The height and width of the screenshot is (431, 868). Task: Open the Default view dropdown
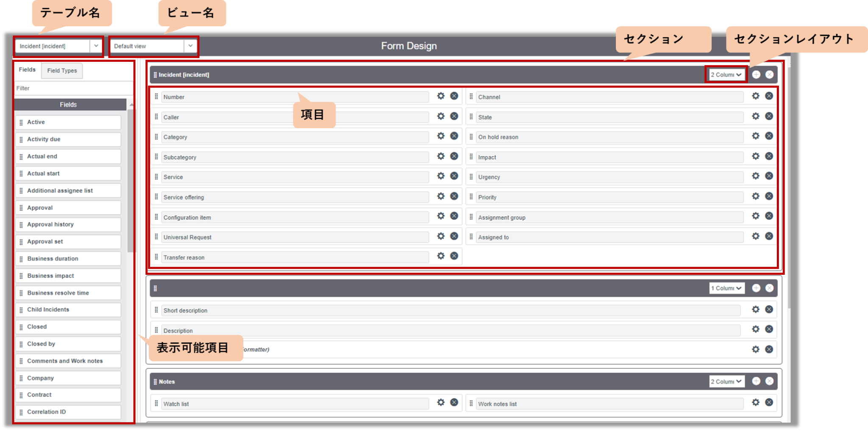190,46
